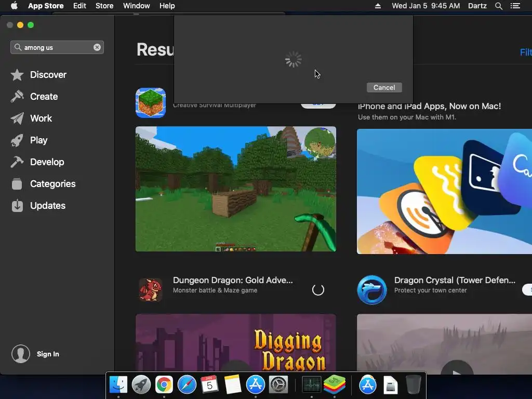Screen dimensions: 532x399
Task: Open the Edit menu
Action: (79, 6)
